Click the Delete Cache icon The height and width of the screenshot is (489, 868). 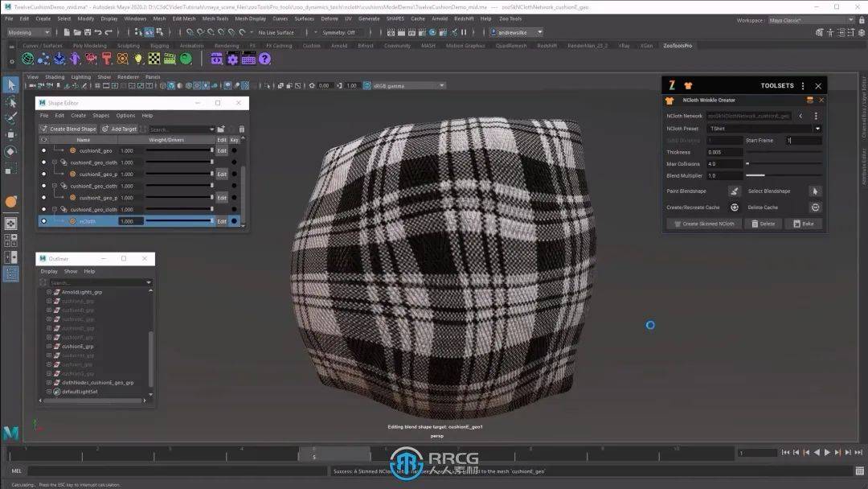pyautogui.click(x=816, y=207)
